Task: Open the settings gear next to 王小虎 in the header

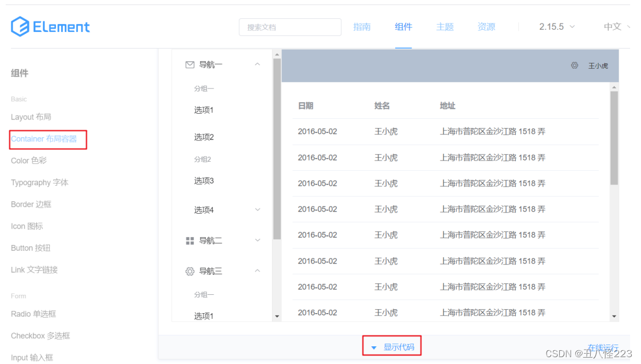Action: click(574, 65)
